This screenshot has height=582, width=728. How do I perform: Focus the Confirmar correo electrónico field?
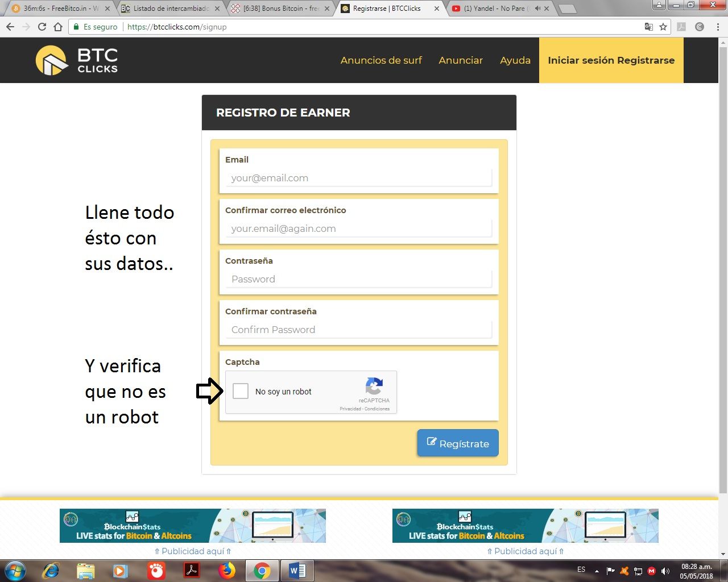[359, 228]
